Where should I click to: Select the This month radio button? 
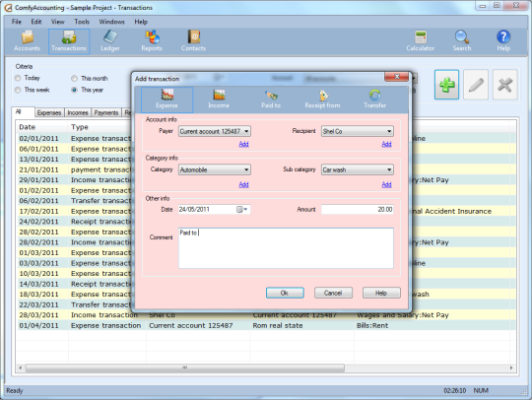(74, 79)
